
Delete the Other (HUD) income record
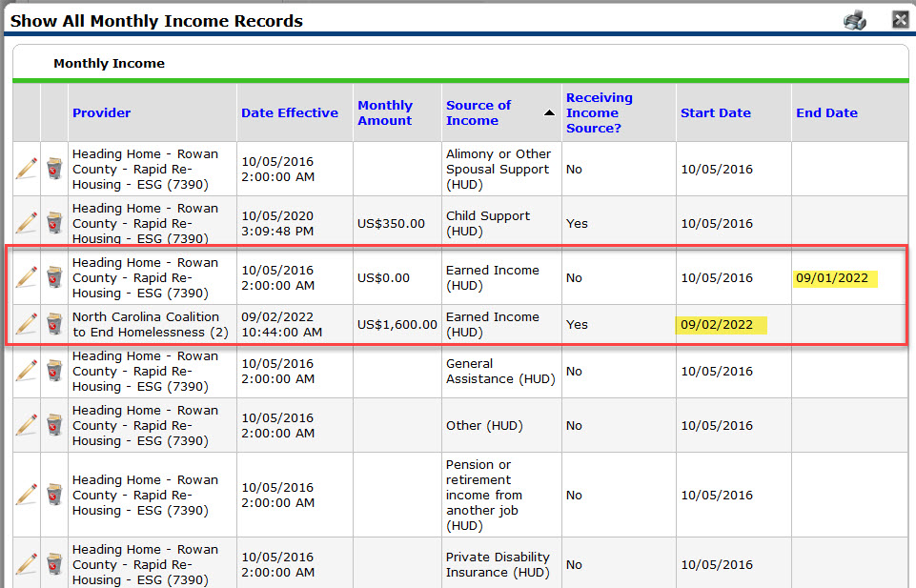tap(54, 425)
